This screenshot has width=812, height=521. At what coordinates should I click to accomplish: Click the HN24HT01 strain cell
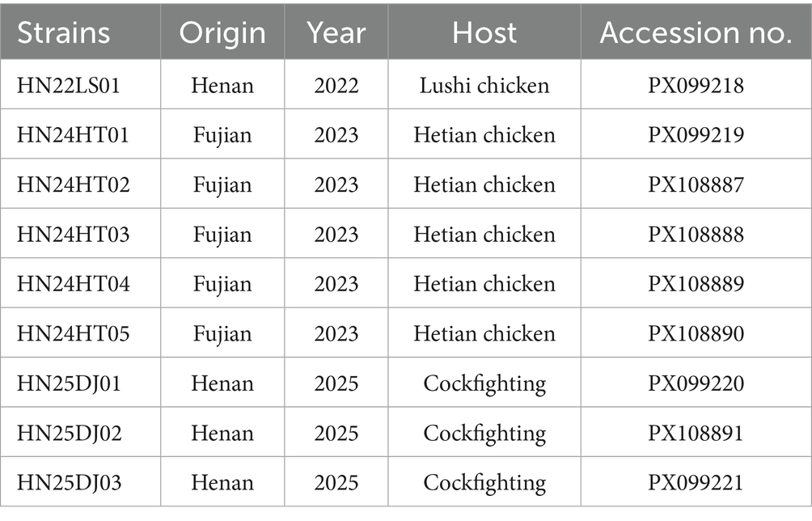[x=73, y=134]
